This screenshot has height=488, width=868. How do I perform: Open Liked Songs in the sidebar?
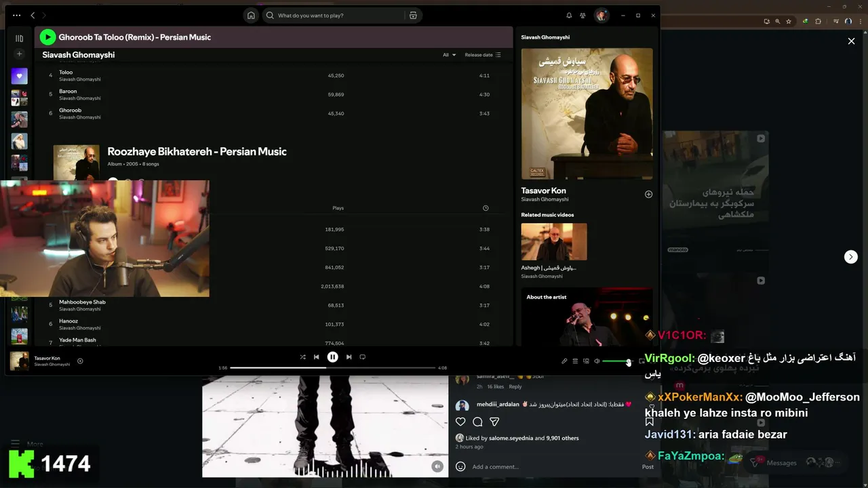coord(19,77)
